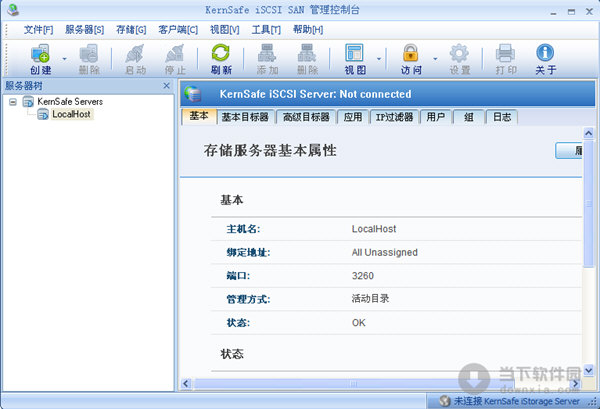Screen dimensions: 600x409
Task: Click the 管理方式: label
Action: [248, 299]
